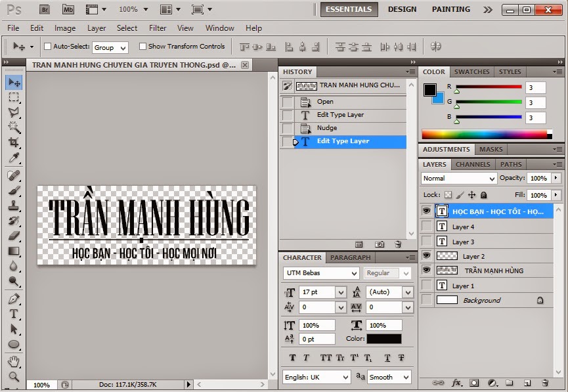Expand the Opacity slider arrow

(556, 178)
